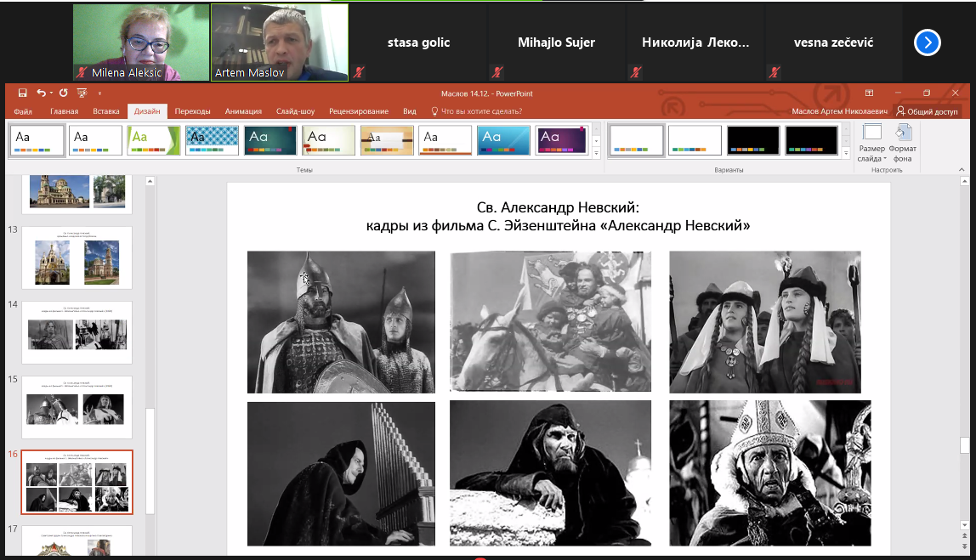This screenshot has height=560, width=976.
Task: Open the Переходы tab
Action: coord(192,111)
